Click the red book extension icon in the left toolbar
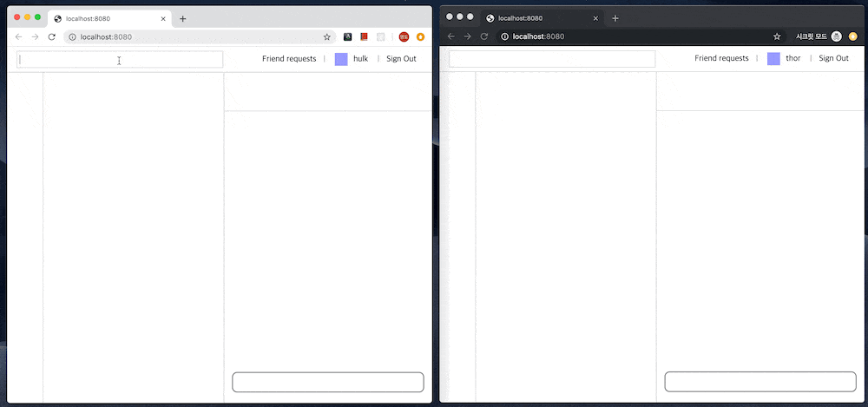Viewport: 868px width, 407px height. 364,37
